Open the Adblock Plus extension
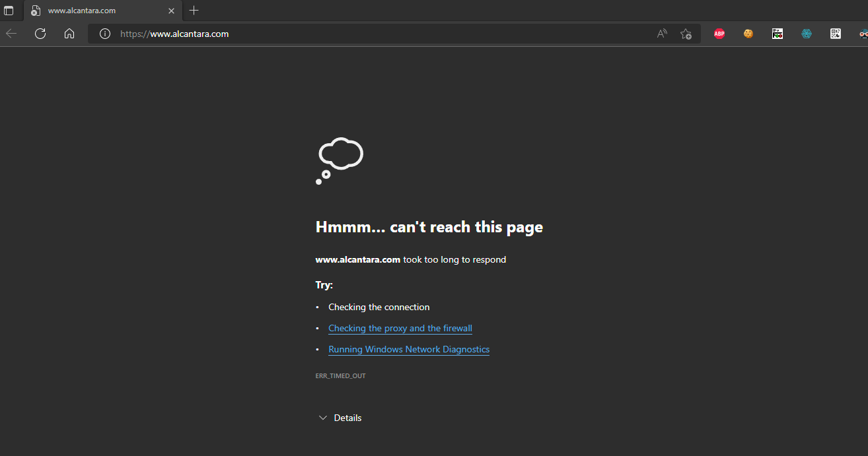The width and height of the screenshot is (868, 456). (x=719, y=34)
